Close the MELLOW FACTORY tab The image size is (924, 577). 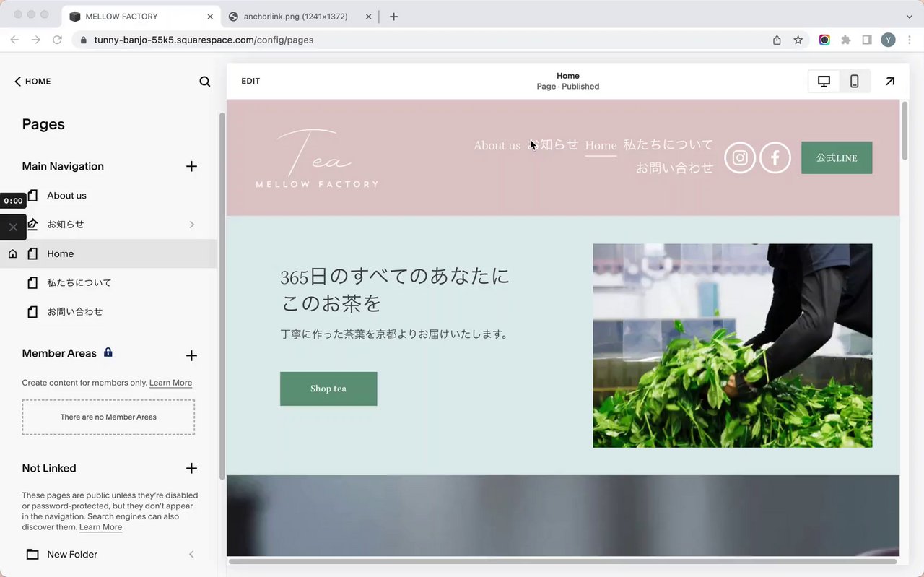point(210,17)
